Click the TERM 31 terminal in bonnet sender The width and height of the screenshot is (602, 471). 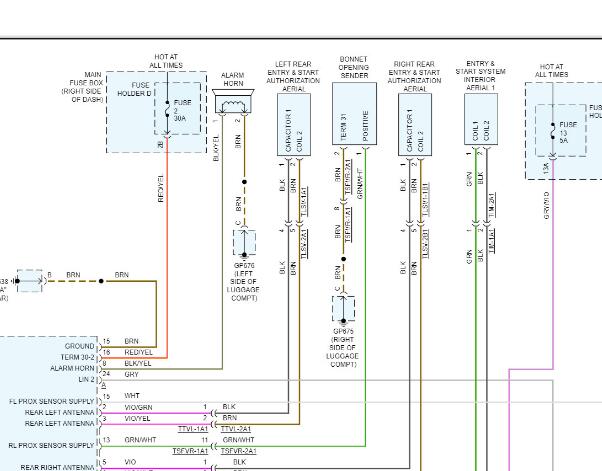[344, 126]
